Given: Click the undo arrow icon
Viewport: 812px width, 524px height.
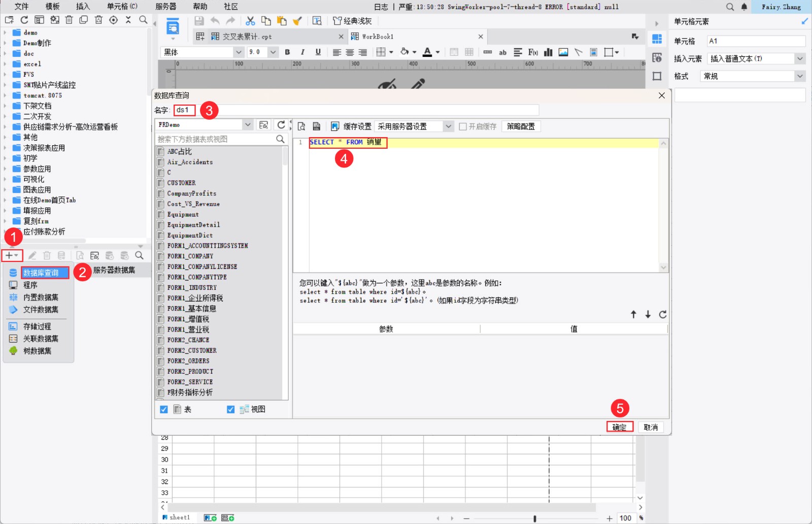Looking at the screenshot, I should click(x=215, y=21).
